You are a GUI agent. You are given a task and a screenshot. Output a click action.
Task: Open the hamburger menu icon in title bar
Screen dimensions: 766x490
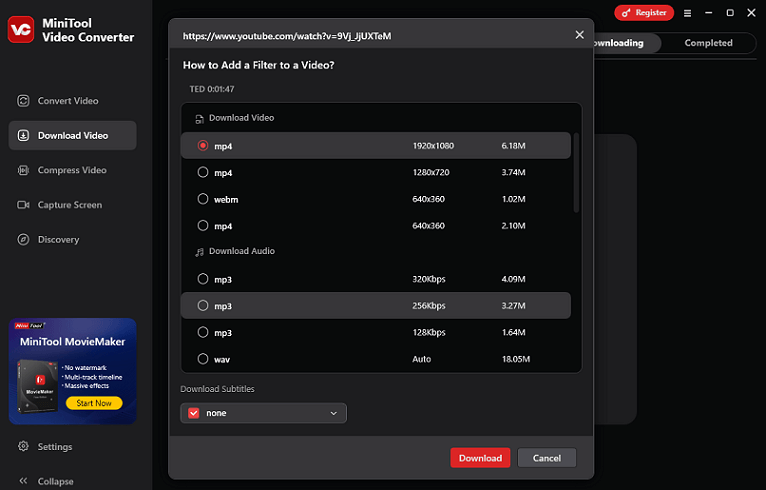[x=687, y=13]
